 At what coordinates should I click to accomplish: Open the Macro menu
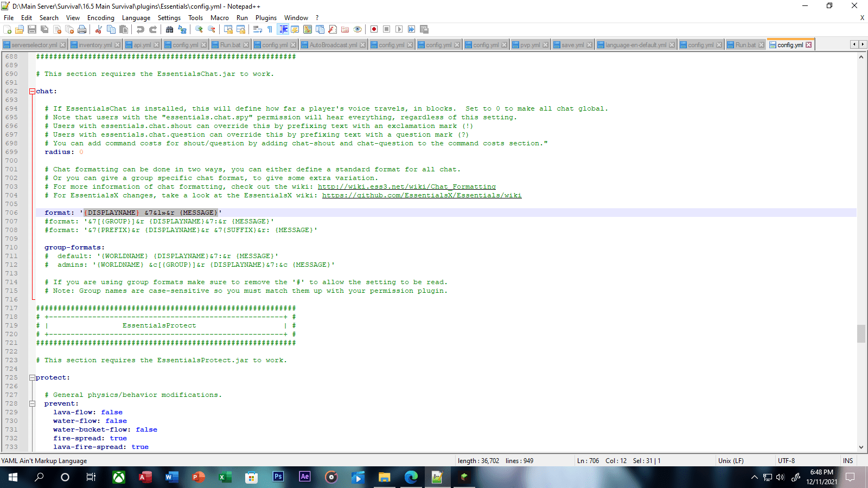click(220, 18)
